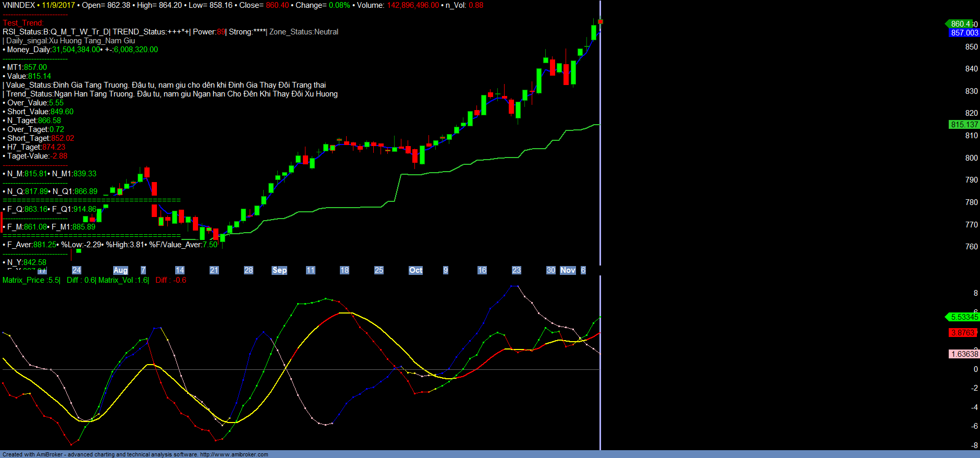Click the pink 1.63638 indicator label
Viewport: 980px width, 458px height.
pos(964,354)
